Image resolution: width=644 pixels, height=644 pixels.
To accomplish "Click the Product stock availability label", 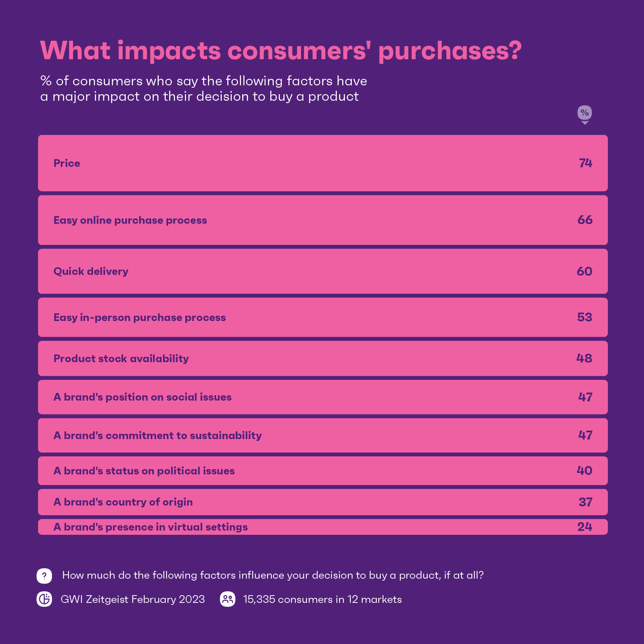I will click(x=121, y=359).
